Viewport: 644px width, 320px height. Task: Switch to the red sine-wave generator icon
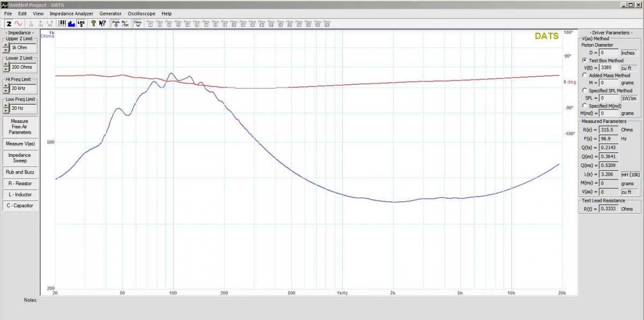click(x=18, y=24)
